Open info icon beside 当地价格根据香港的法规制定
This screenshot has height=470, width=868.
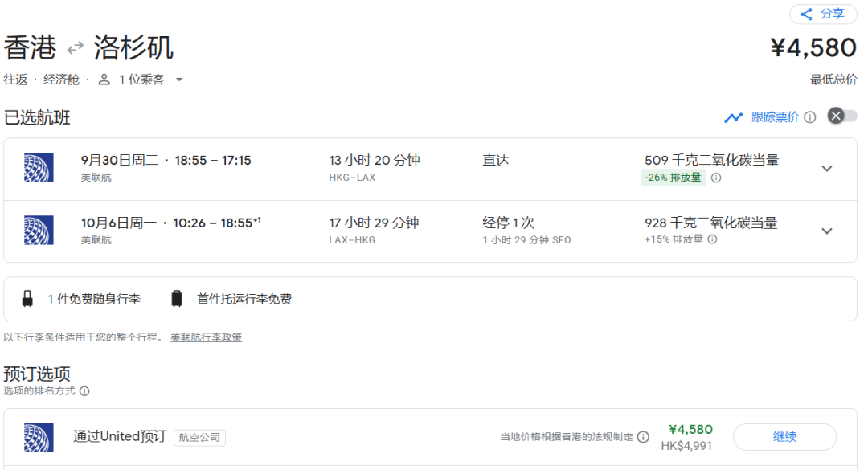pos(643,437)
